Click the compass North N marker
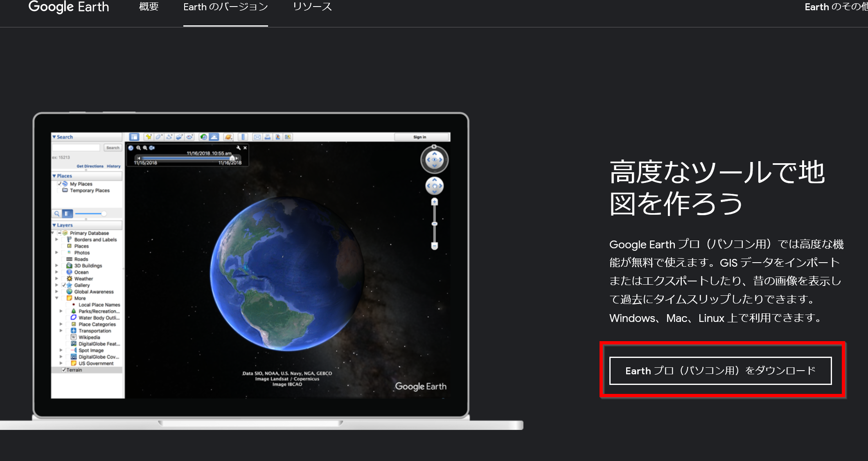Screen dimensions: 868x461 point(434,146)
